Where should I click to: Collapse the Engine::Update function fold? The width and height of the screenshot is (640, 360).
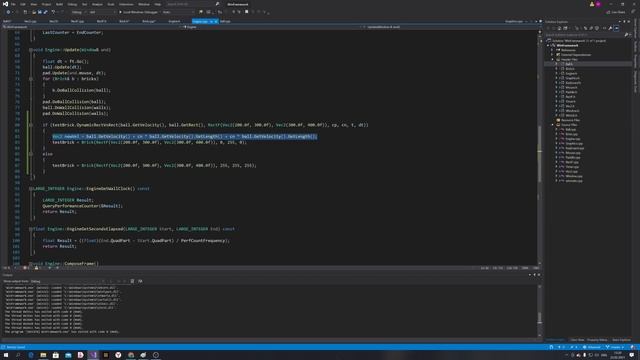tap(31, 50)
